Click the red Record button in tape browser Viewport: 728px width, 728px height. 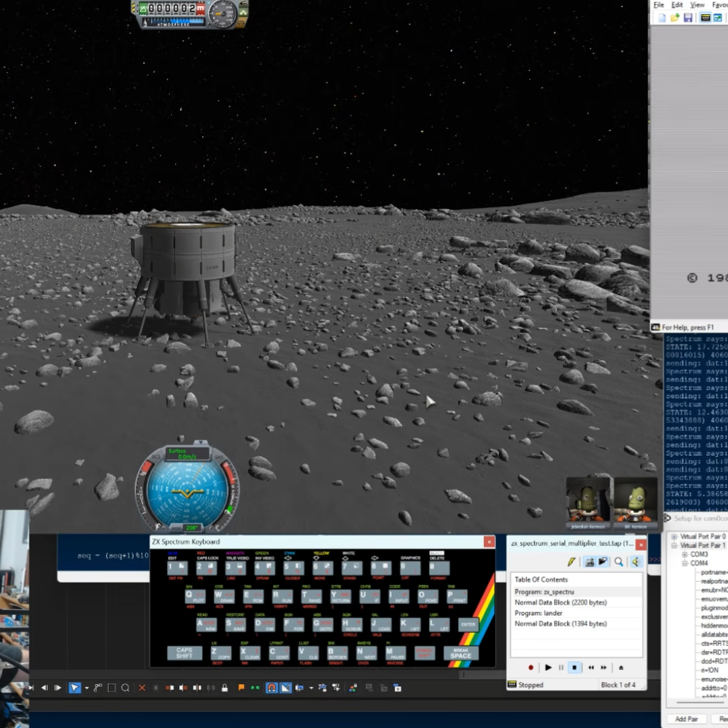[x=530, y=667]
